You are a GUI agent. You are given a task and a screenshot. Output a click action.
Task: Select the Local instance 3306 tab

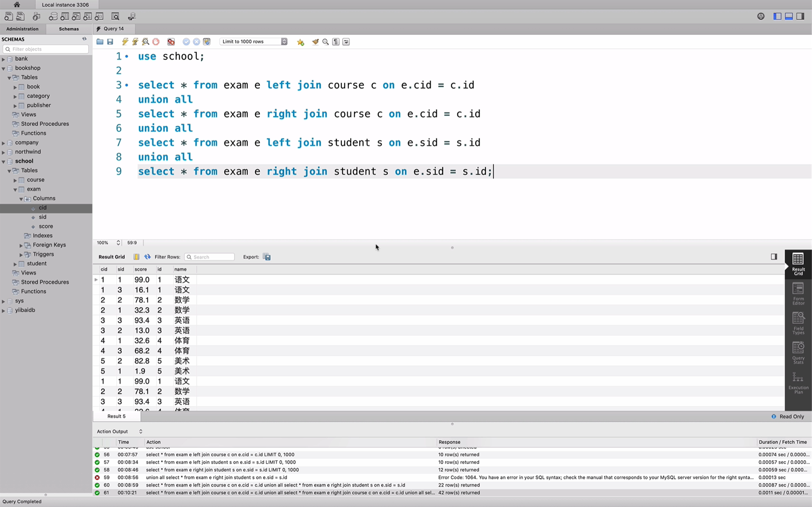tap(65, 5)
